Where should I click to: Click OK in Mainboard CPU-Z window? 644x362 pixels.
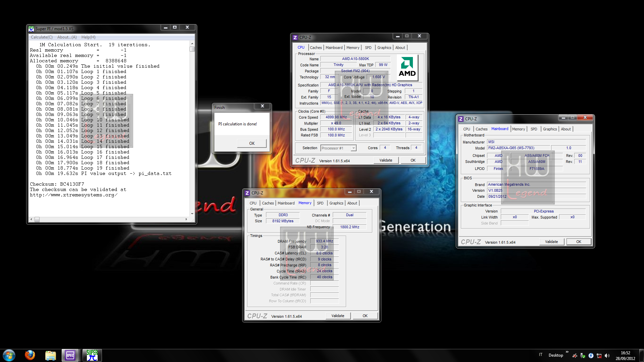point(579,242)
